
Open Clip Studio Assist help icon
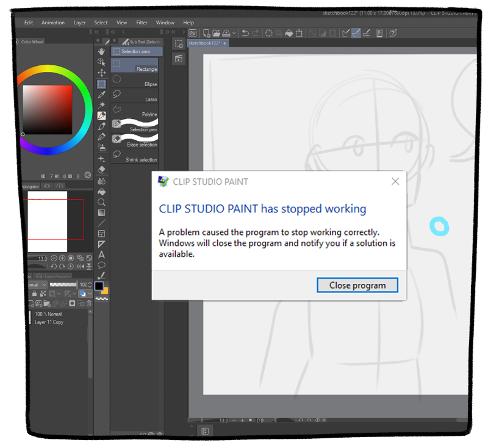(x=393, y=33)
